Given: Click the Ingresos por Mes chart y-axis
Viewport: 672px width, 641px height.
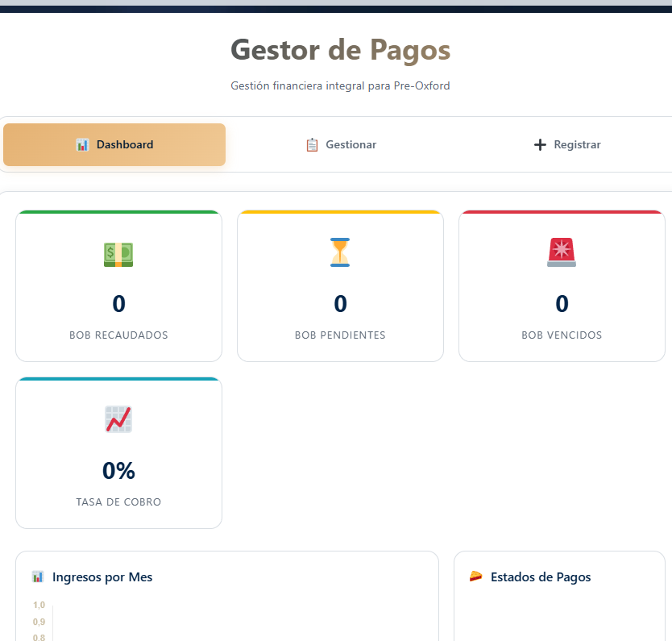Looking at the screenshot, I should pyautogui.click(x=39, y=621).
